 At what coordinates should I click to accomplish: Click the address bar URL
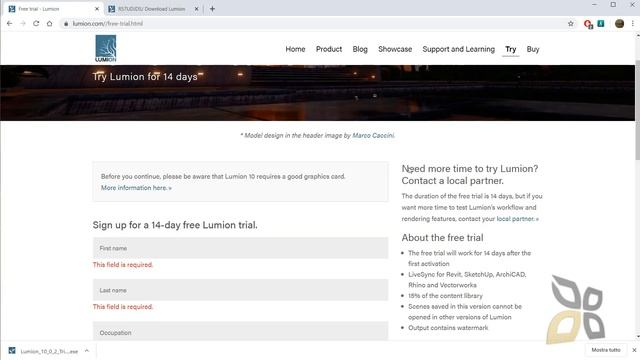coord(108,24)
